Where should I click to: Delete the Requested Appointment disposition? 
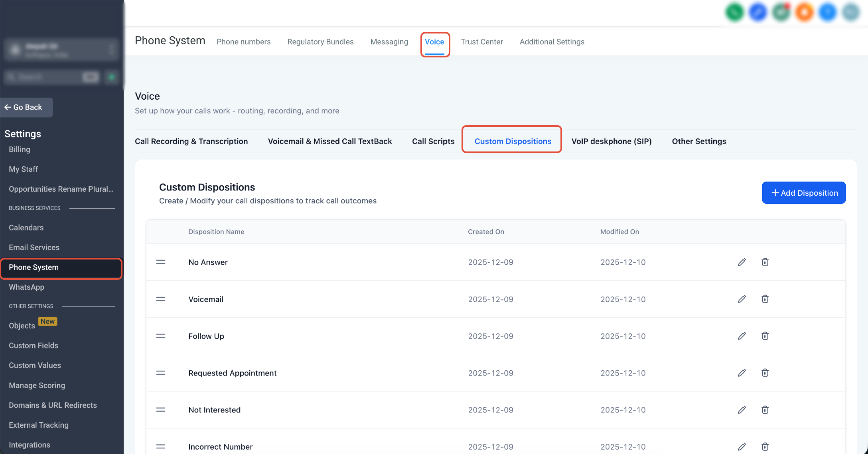(765, 373)
